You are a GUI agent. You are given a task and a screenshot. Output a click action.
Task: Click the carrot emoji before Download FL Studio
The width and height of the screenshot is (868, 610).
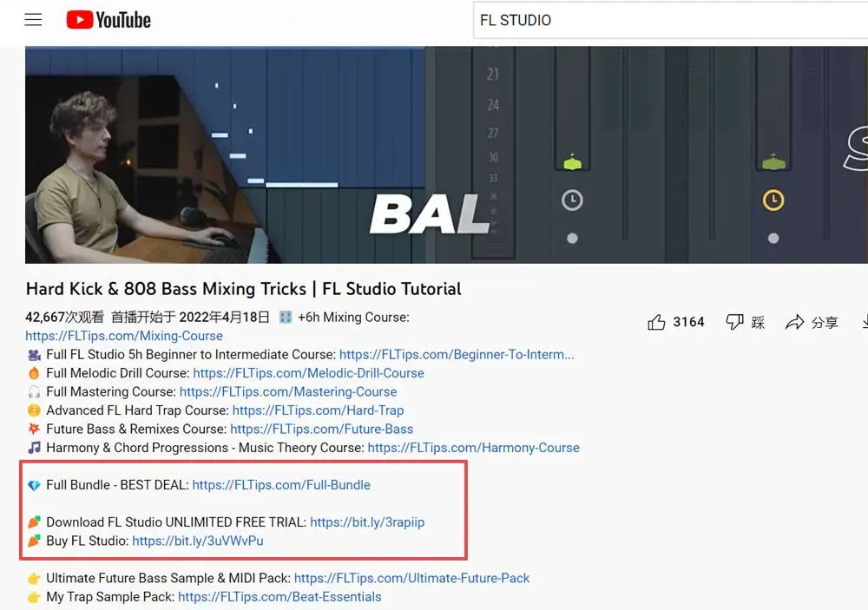click(35, 522)
